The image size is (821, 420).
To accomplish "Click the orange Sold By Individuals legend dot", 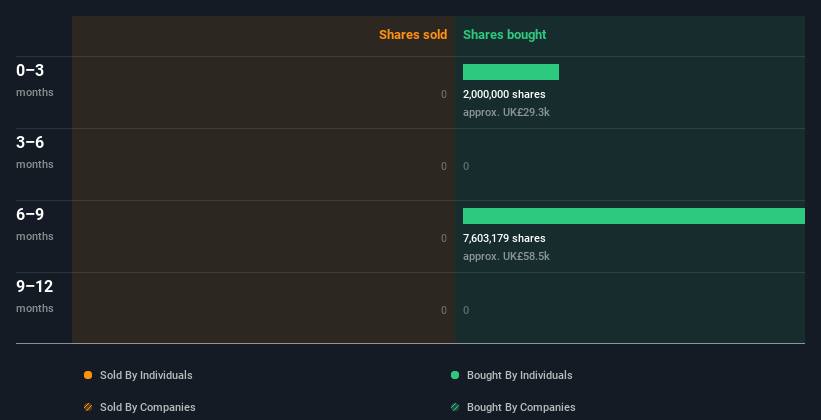I will (x=88, y=375).
